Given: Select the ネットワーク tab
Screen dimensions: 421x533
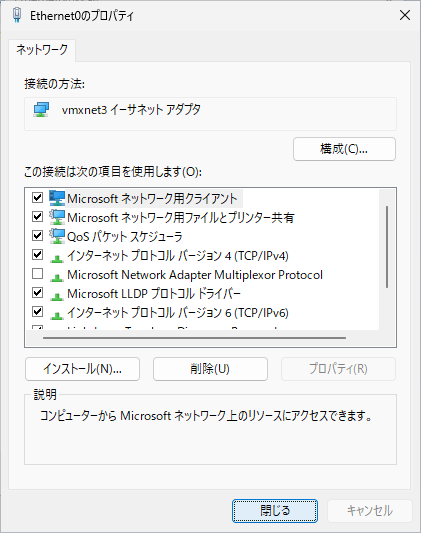Looking at the screenshot, I should click(42, 50).
